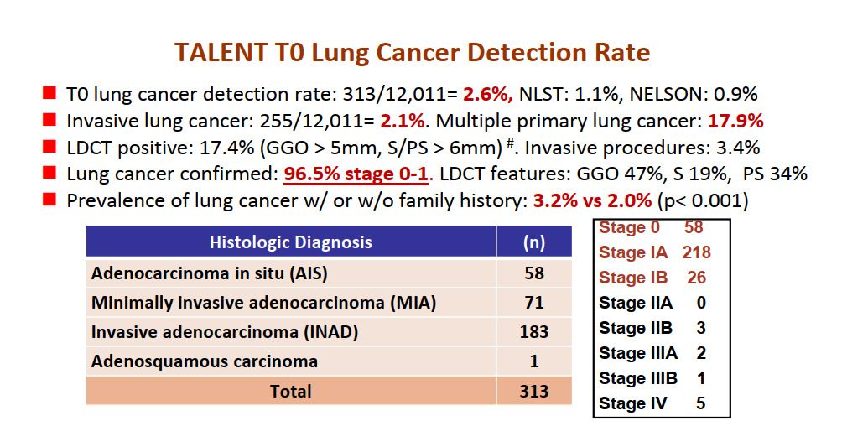Select the red '2.6%' detection rate value
The height and width of the screenshot is (421, 868).
coord(489,95)
